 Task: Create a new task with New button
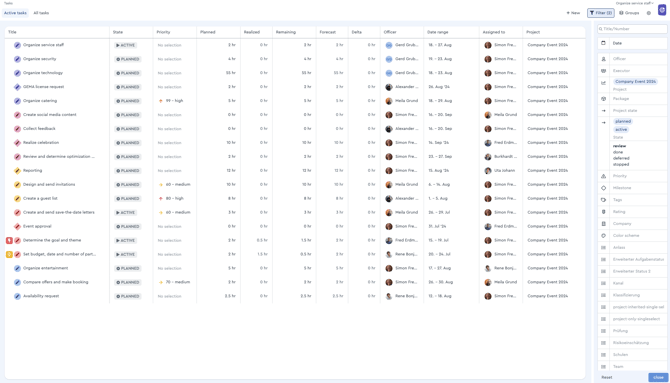click(x=573, y=13)
